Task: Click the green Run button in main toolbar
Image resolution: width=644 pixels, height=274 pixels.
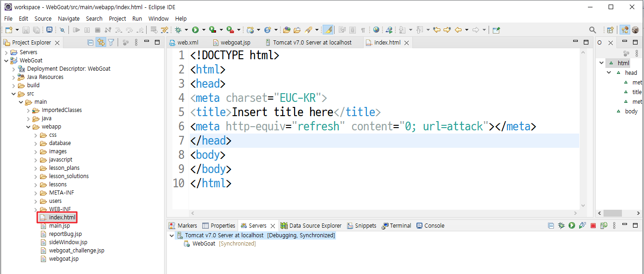Action: pyautogui.click(x=195, y=30)
